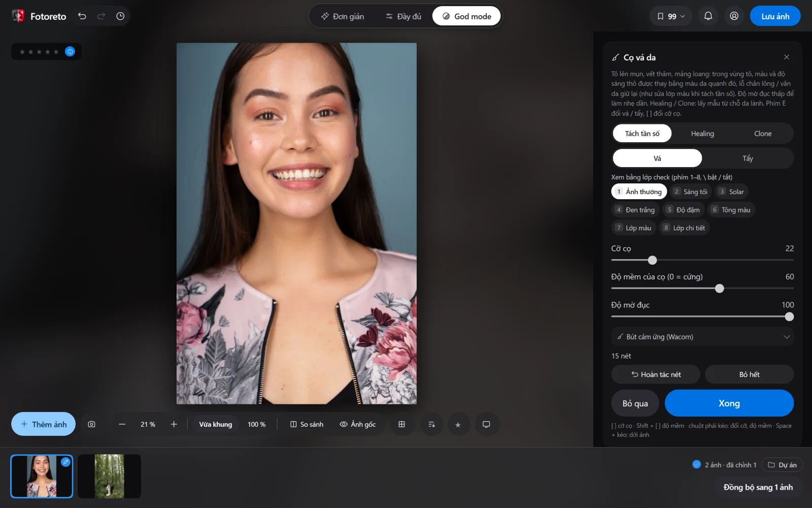
Task: Open the Dự án folder button
Action: coord(782,465)
